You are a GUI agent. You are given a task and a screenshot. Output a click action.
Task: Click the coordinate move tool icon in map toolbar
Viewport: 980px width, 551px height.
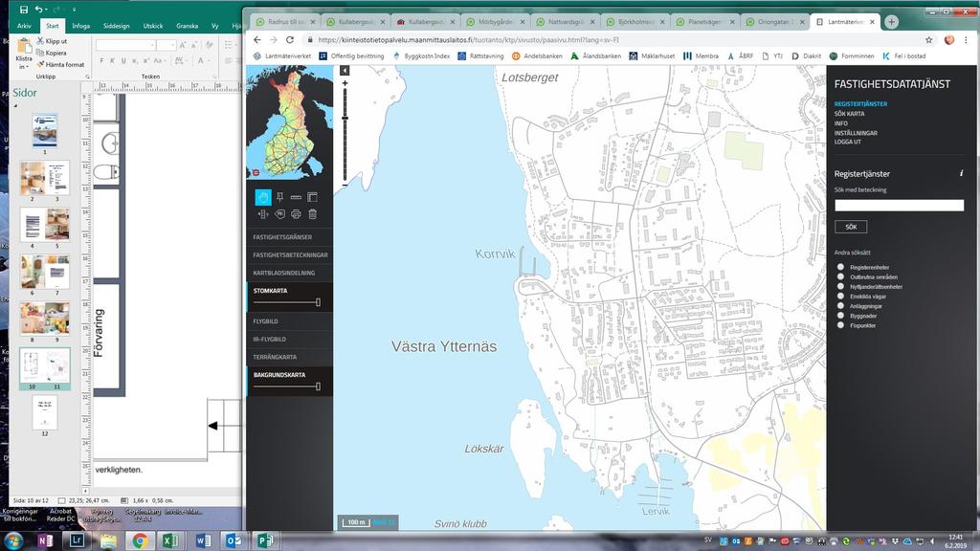tap(262, 214)
